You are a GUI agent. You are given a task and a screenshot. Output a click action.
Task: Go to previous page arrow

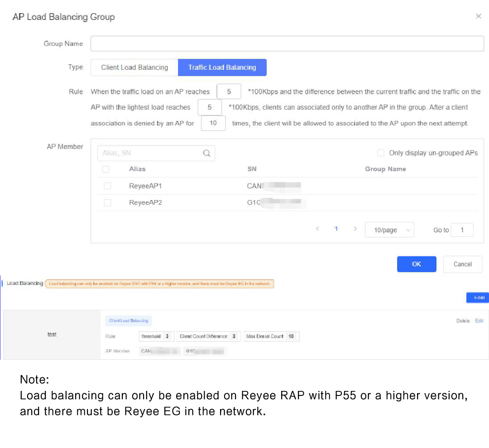(317, 229)
